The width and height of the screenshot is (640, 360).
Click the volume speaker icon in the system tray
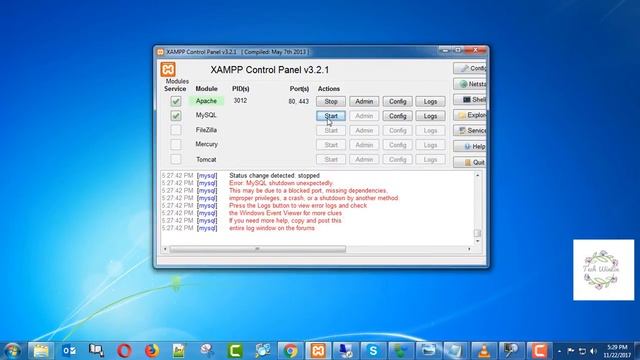tap(593, 351)
